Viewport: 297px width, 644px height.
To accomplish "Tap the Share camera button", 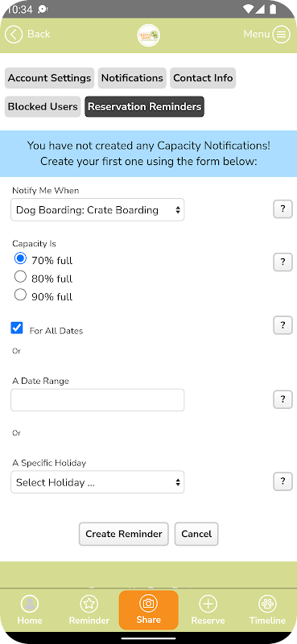I will [148, 610].
